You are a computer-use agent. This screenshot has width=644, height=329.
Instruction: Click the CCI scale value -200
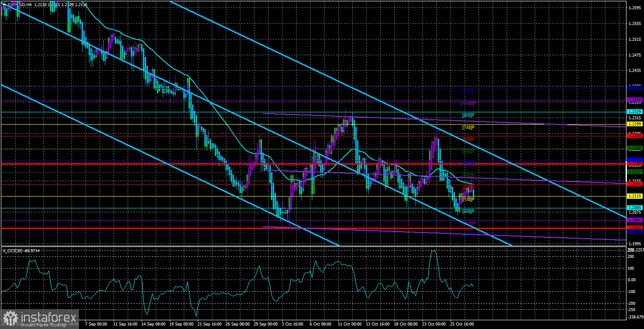pyautogui.click(x=632, y=303)
